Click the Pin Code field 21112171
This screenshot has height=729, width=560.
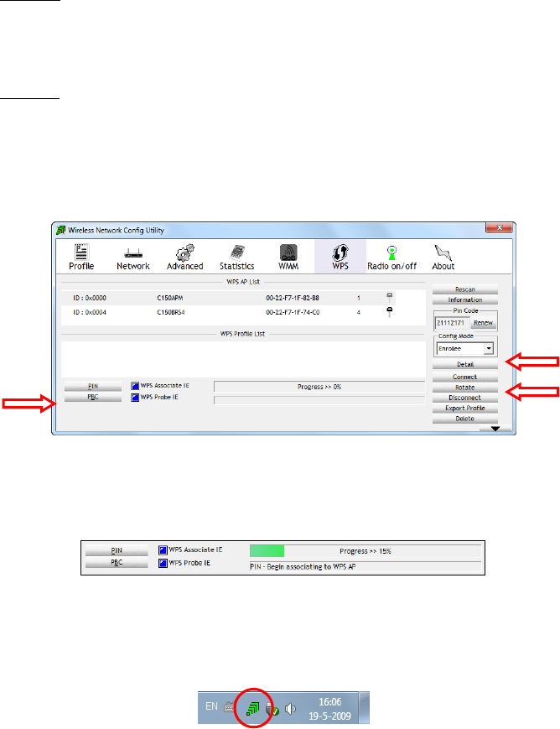[x=452, y=323]
